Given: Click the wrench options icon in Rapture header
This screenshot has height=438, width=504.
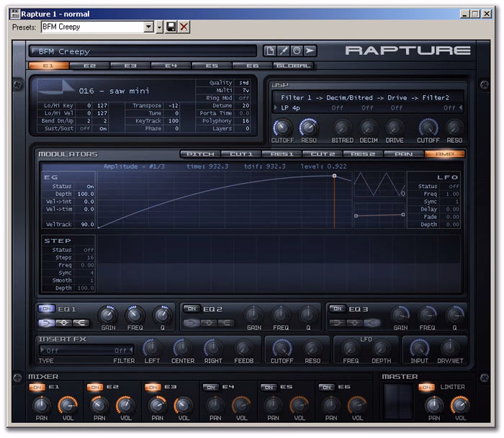Looking at the screenshot, I should [x=283, y=51].
